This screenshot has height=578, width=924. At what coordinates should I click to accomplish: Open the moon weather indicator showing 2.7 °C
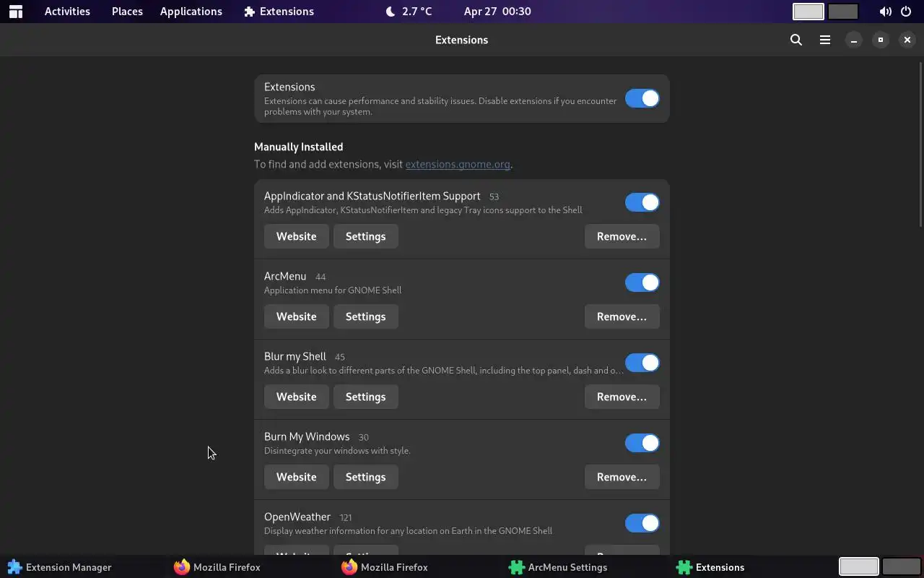pyautogui.click(x=409, y=12)
